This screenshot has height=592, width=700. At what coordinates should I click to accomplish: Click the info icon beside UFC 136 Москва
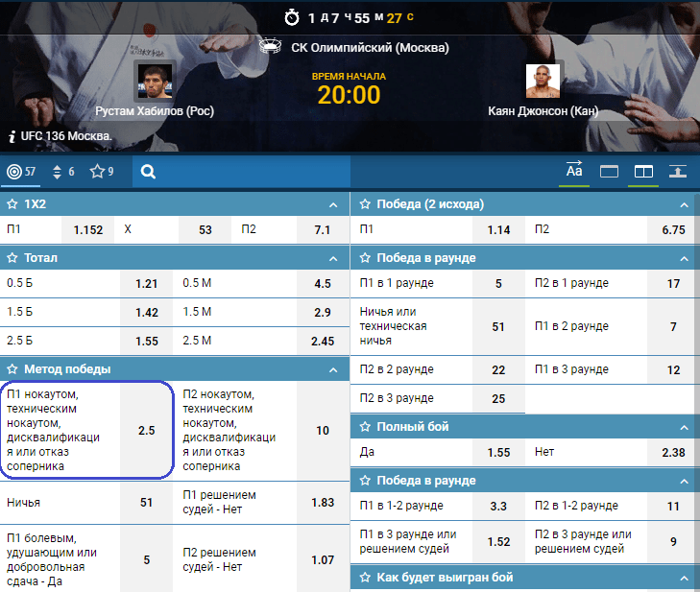12,136
